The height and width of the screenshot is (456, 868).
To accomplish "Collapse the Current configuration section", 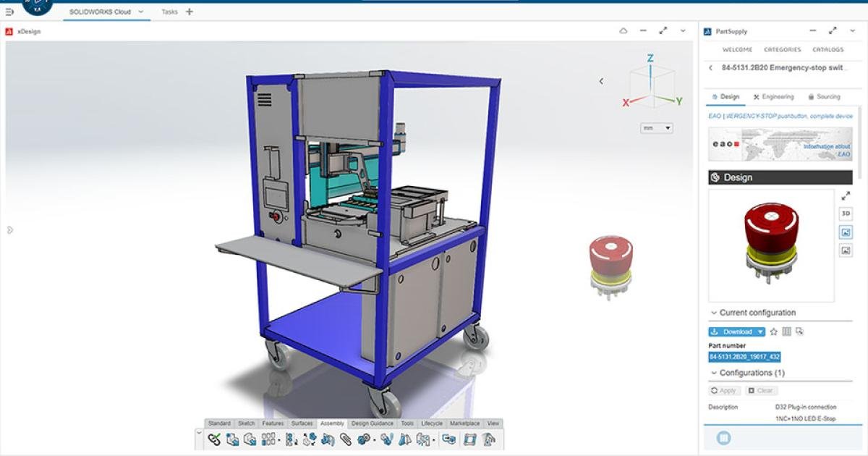I will [712, 313].
